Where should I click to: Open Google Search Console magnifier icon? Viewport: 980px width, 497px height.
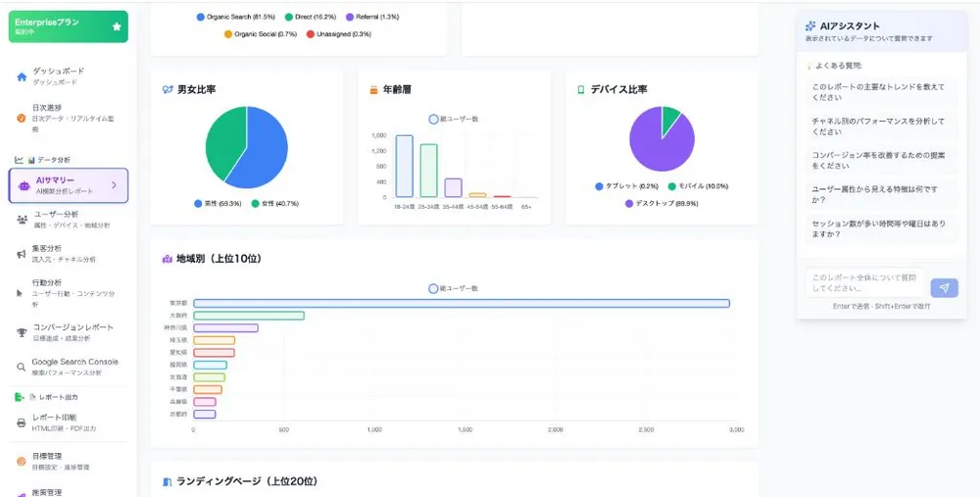coord(22,367)
